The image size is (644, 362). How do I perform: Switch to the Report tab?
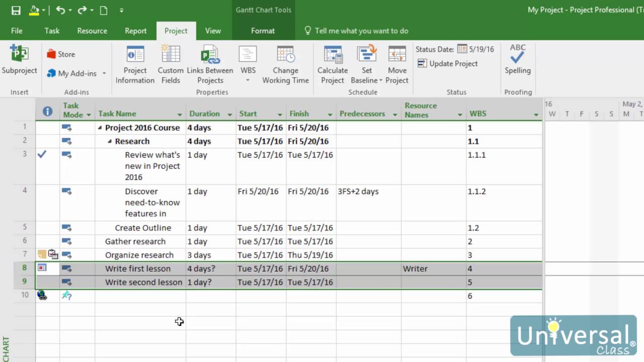pos(136,31)
